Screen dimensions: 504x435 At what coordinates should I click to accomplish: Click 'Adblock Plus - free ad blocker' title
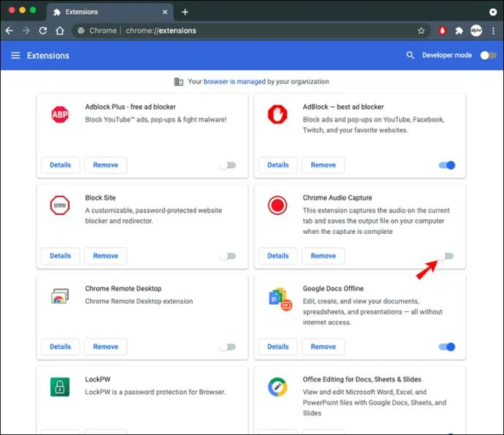point(131,107)
